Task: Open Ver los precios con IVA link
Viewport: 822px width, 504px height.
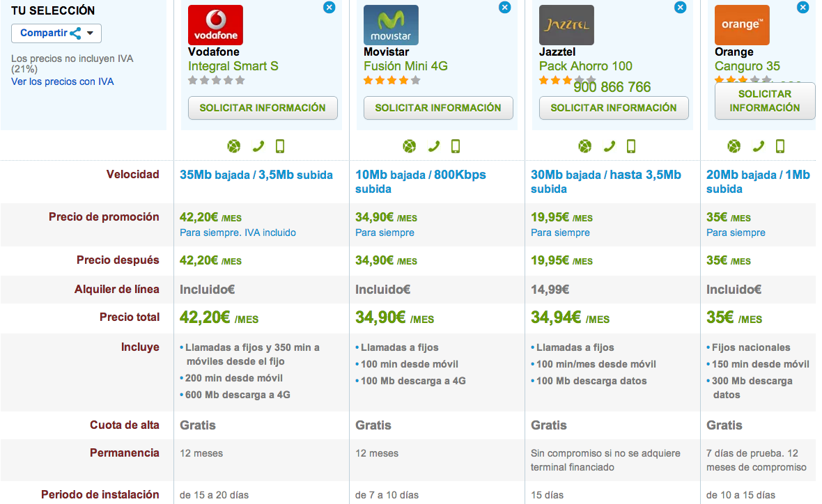Action: [63, 81]
